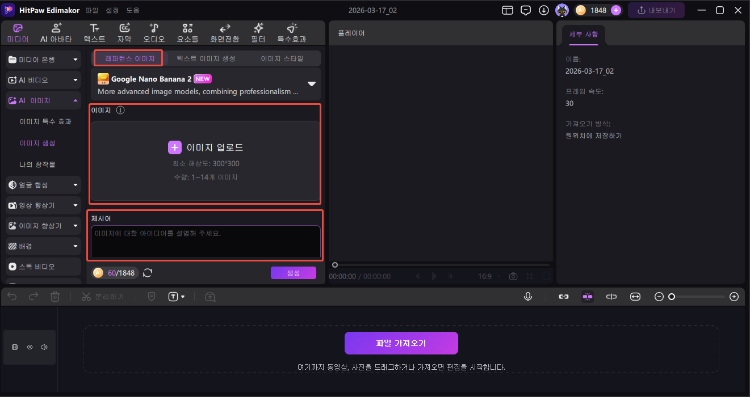Click the trash delete icon in timeline toolbar
Screen dimensions: 750x397
tap(55, 297)
